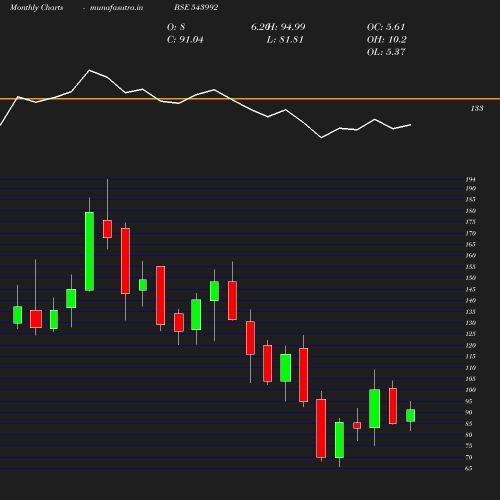The height and width of the screenshot is (500, 500).
Task: Click the '90' price axis label
Action: point(469,413)
